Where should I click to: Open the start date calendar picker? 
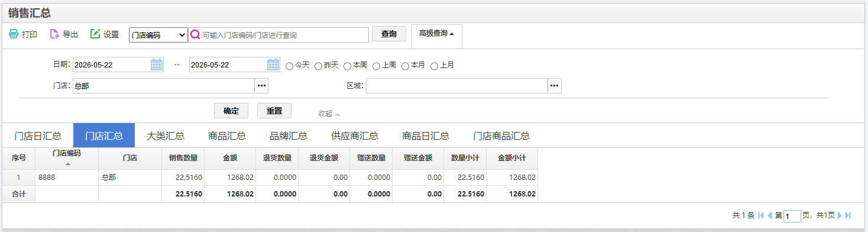pos(157,65)
